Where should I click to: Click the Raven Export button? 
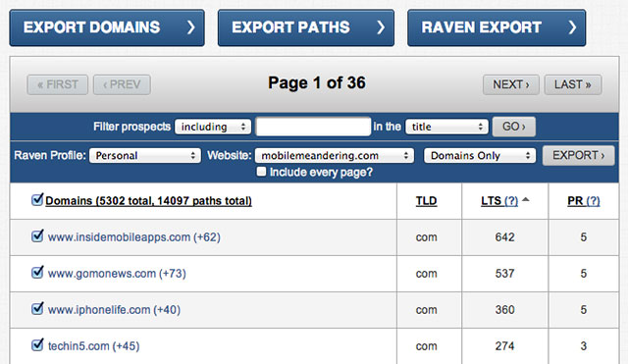click(497, 27)
